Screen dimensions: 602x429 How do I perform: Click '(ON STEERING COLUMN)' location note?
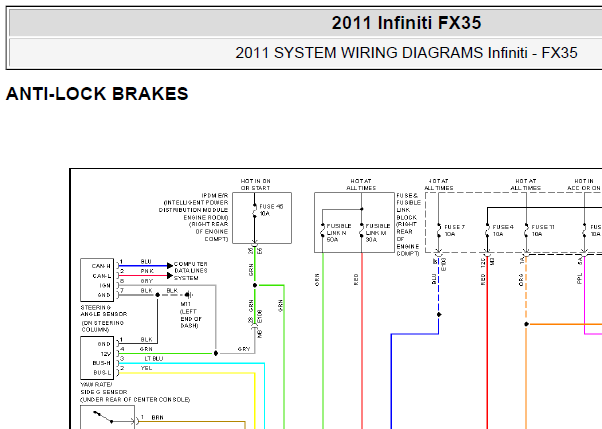pos(103,326)
